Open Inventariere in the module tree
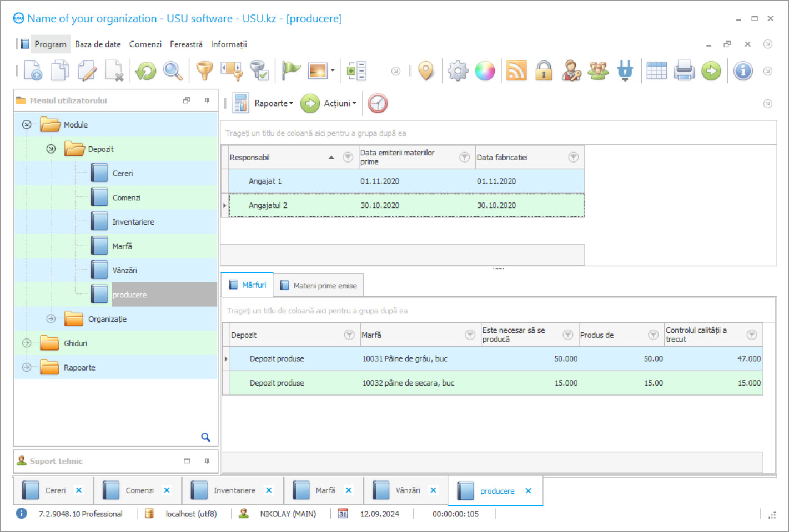 pos(133,222)
